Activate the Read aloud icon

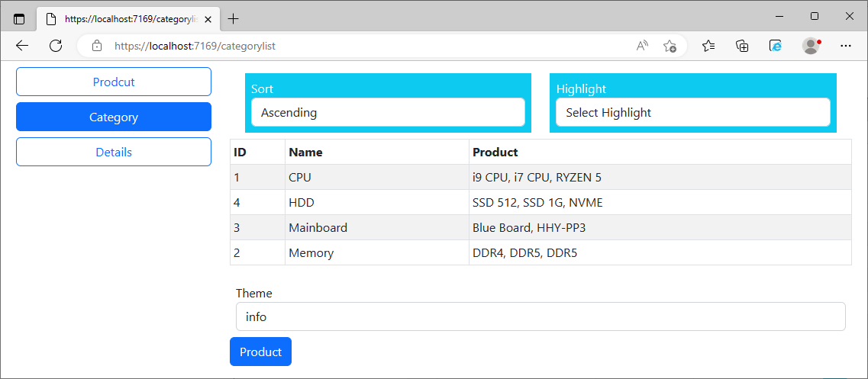coord(642,46)
